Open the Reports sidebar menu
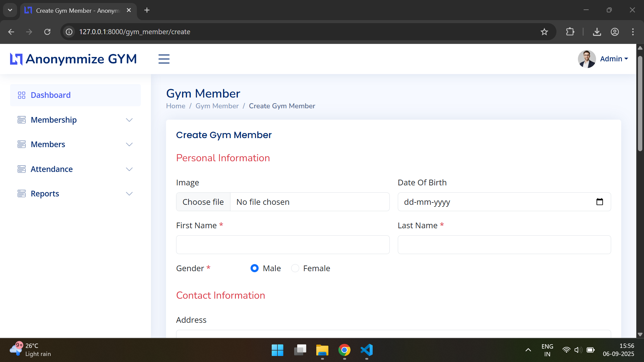 click(x=75, y=194)
